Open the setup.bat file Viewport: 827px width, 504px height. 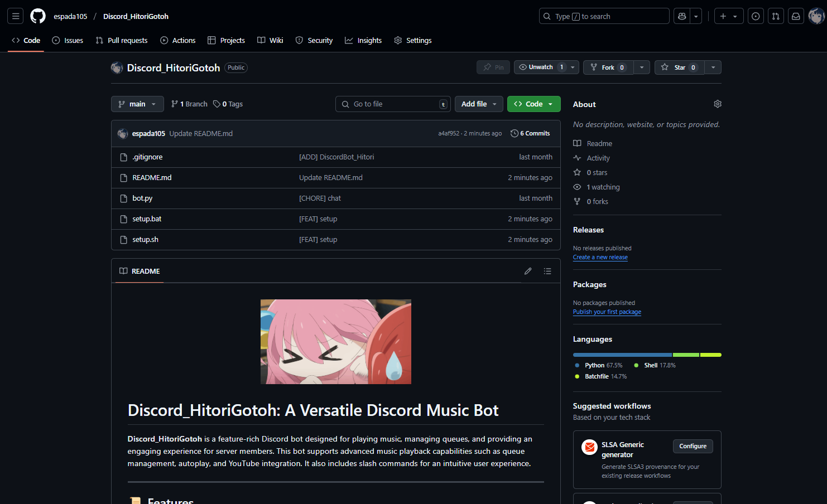pyautogui.click(x=147, y=219)
